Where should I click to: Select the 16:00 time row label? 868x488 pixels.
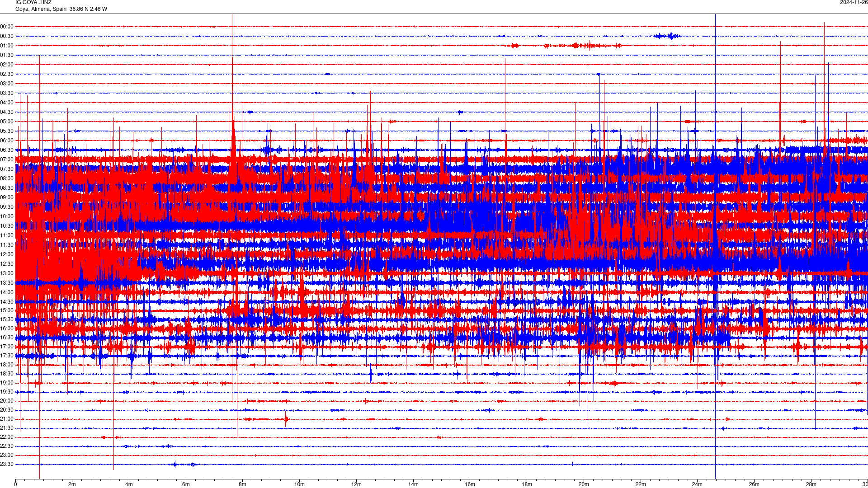click(7, 328)
